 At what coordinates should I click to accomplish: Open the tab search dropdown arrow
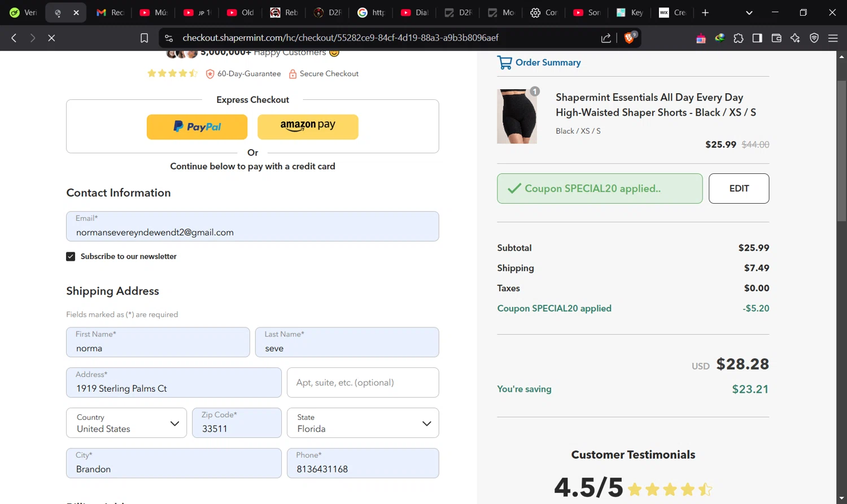749,12
